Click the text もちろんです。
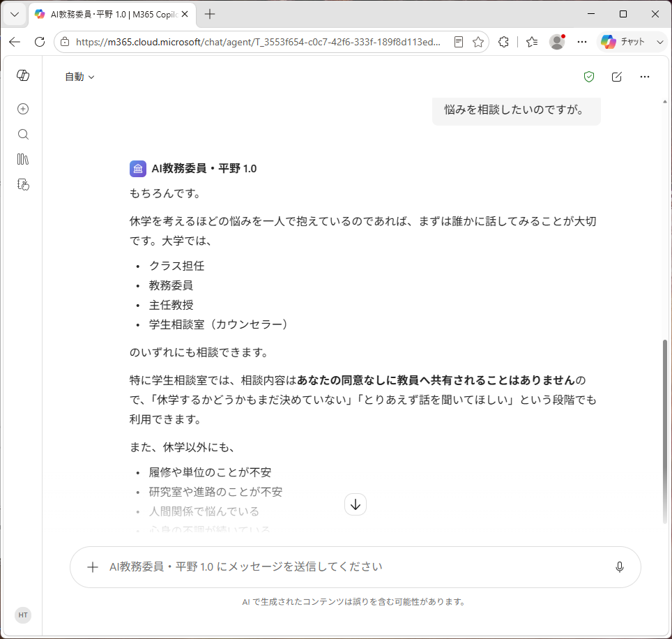The height and width of the screenshot is (639, 672). click(165, 193)
